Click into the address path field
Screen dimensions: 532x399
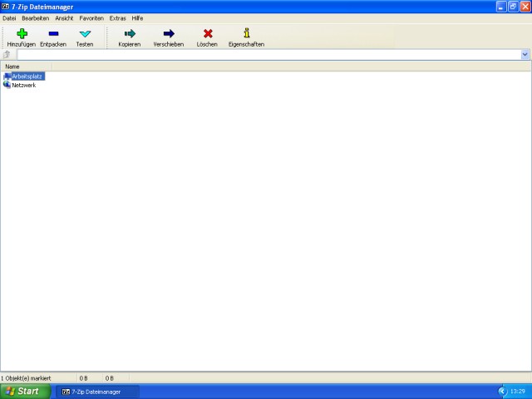click(x=269, y=54)
